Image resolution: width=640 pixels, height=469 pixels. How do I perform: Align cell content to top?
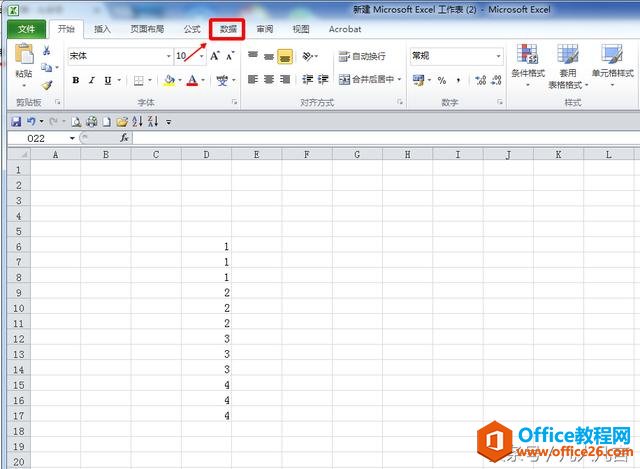point(253,56)
